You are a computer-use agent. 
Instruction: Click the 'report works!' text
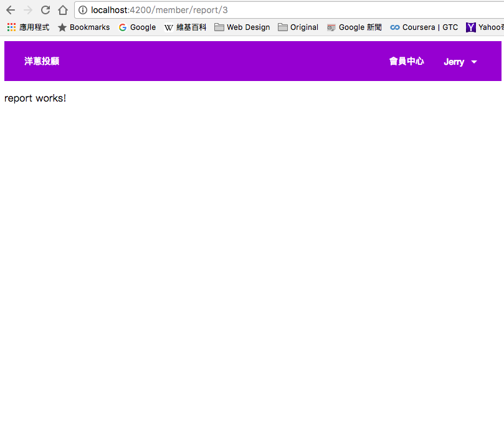pos(36,98)
